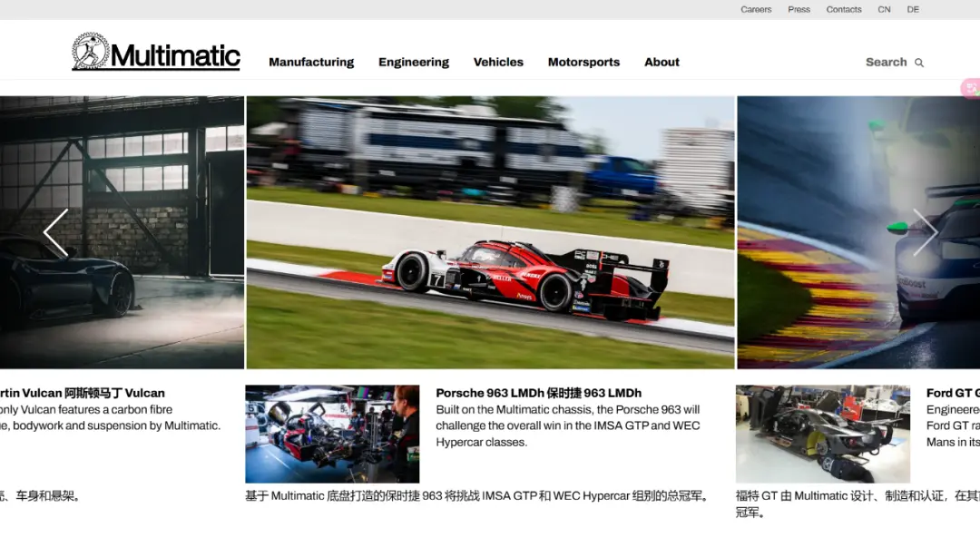Open the Ford GT workshop thumbnail

click(x=823, y=434)
